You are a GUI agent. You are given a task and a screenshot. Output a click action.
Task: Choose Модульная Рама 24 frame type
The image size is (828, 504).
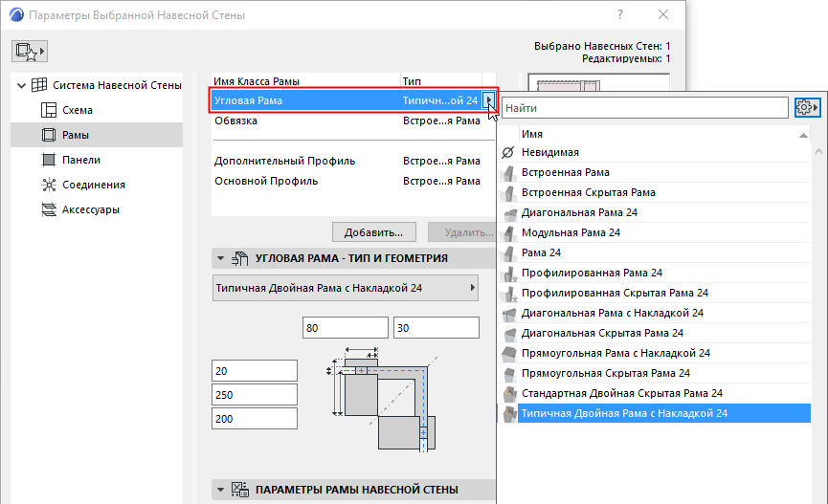[x=654, y=232]
